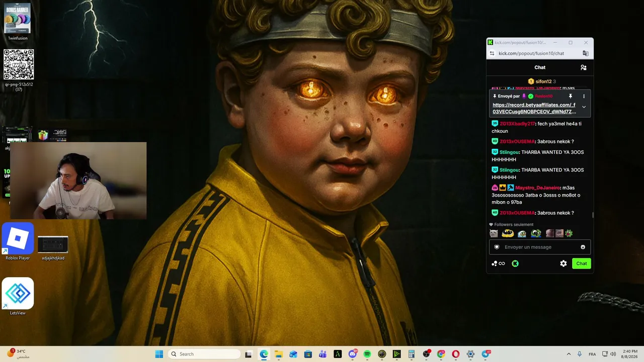Open Windows Settings from the taskbar
The image size is (644, 362).
(x=470, y=354)
